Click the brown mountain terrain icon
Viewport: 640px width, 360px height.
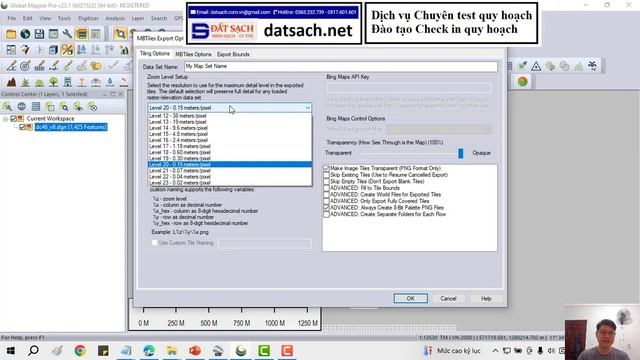11,82
